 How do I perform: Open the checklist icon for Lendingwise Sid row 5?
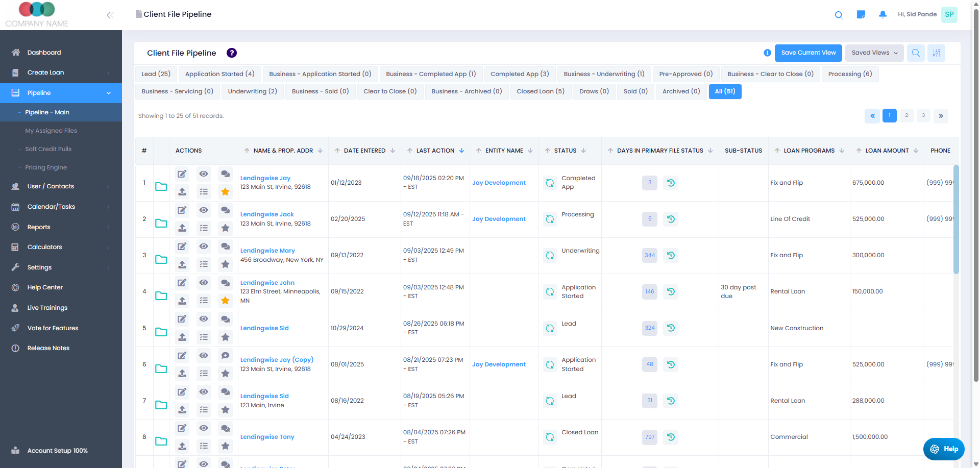coord(204,337)
